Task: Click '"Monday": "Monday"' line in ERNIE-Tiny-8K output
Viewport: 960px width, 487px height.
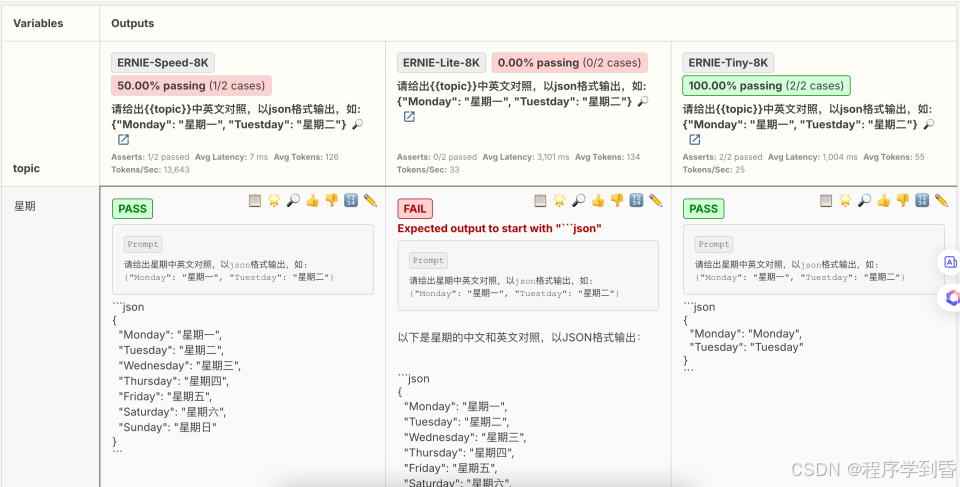Action: 745,334
